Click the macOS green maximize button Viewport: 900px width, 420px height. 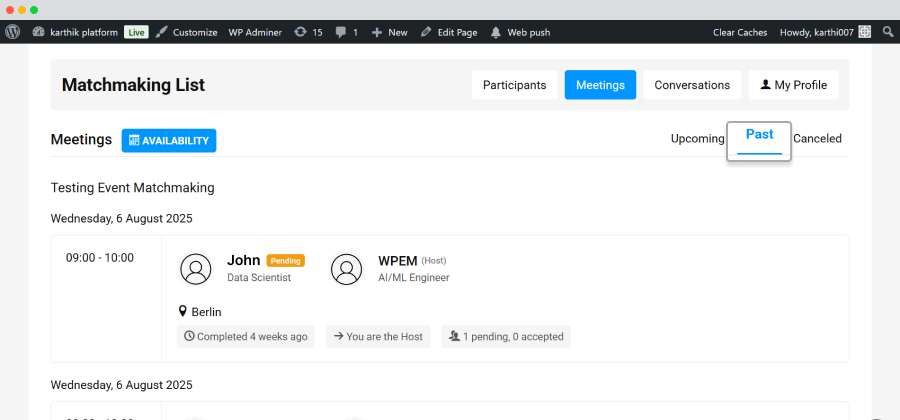click(x=34, y=10)
